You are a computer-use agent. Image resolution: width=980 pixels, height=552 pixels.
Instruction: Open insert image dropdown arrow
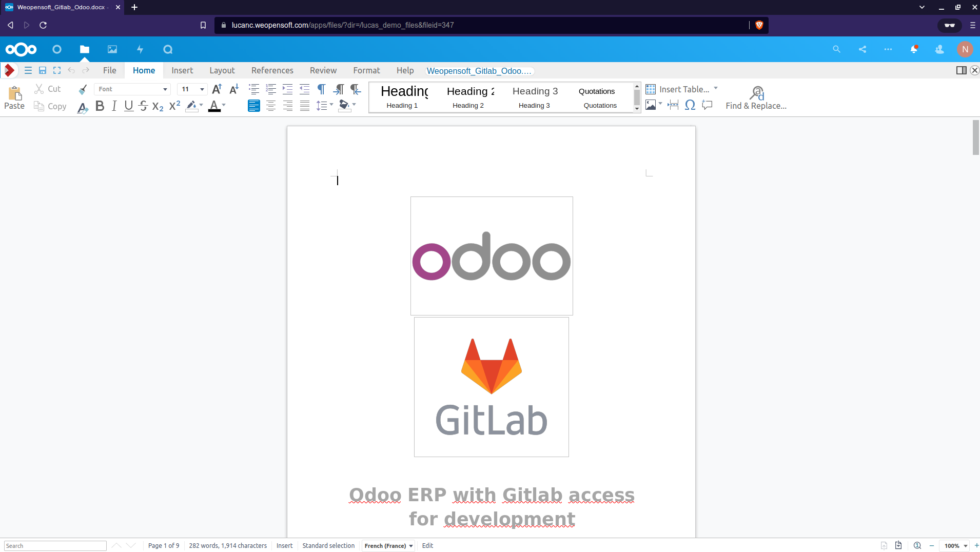660,104
